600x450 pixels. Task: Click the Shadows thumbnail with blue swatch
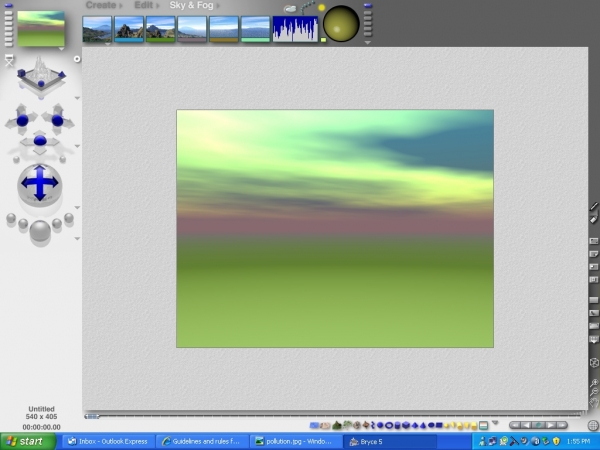pyautogui.click(x=129, y=29)
